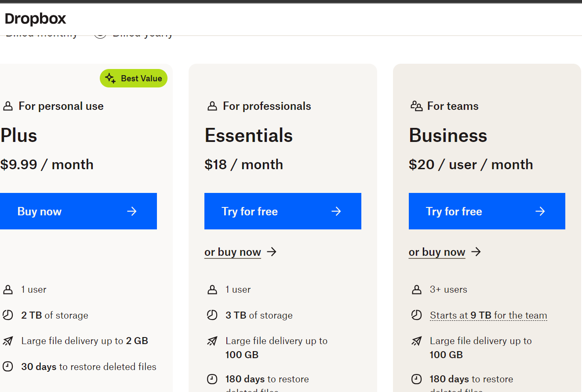Click the sparkle icon in the Best Value badge
This screenshot has height=392, width=582.
110,78
